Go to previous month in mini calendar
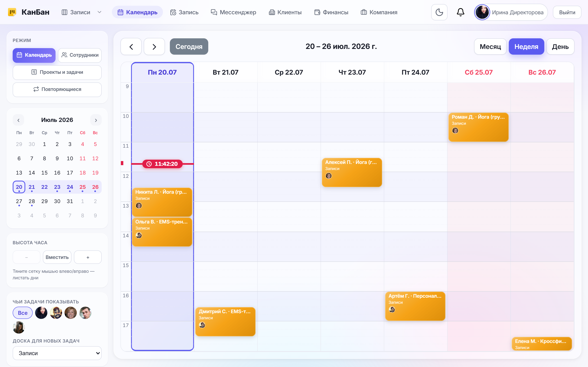This screenshot has width=588, height=367. pos(18,120)
